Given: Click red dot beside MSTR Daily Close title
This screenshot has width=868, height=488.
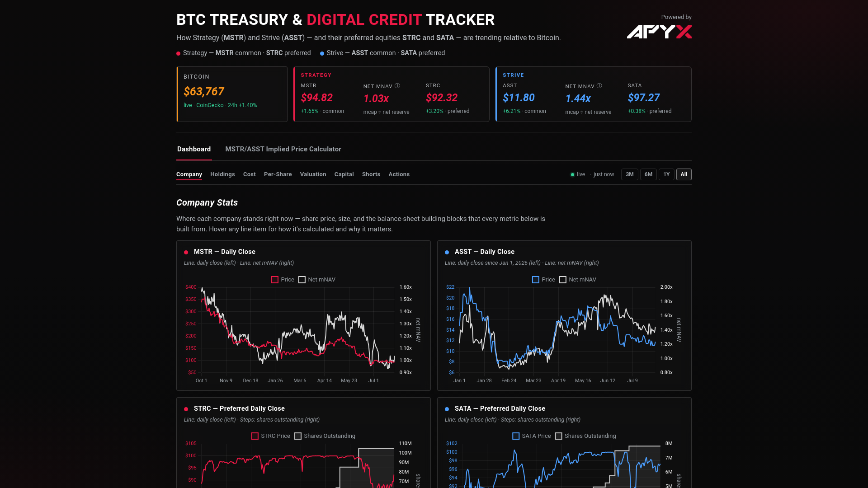Looking at the screenshot, I should 186,252.
